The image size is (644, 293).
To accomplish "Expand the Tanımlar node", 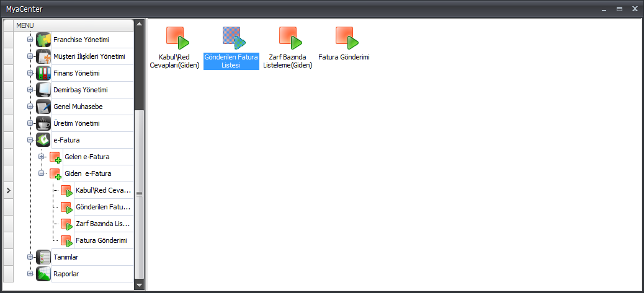I will (30, 257).
